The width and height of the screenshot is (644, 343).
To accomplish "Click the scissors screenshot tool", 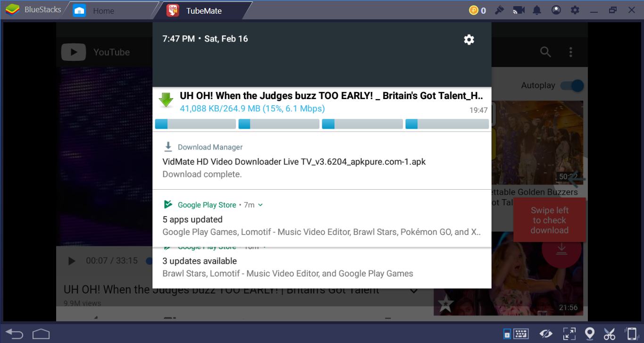I will [610, 334].
